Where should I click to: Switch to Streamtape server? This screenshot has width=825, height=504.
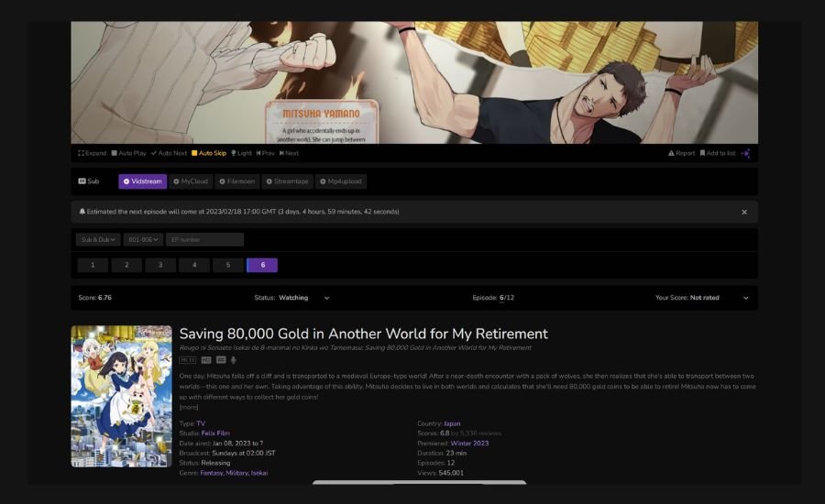[287, 181]
